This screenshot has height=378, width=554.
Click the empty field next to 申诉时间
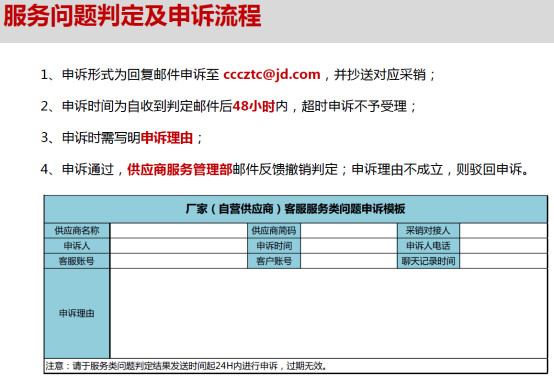pyautogui.click(x=349, y=246)
